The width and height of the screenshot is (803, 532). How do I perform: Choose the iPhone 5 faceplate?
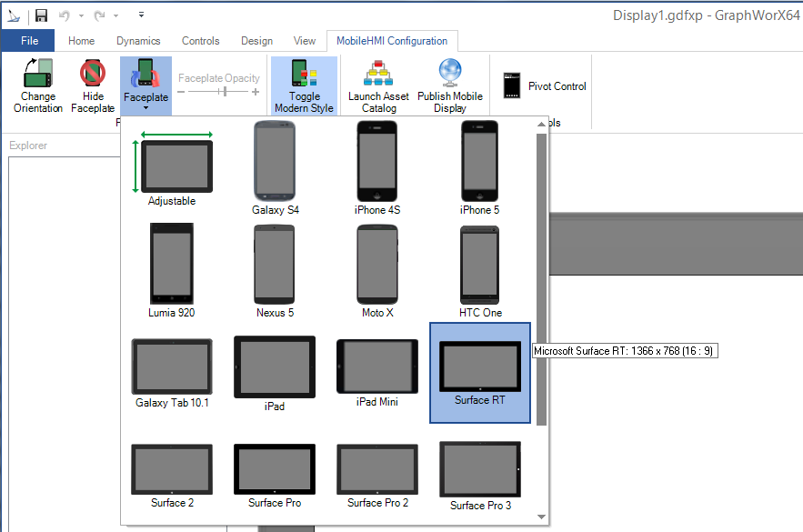[x=481, y=162]
